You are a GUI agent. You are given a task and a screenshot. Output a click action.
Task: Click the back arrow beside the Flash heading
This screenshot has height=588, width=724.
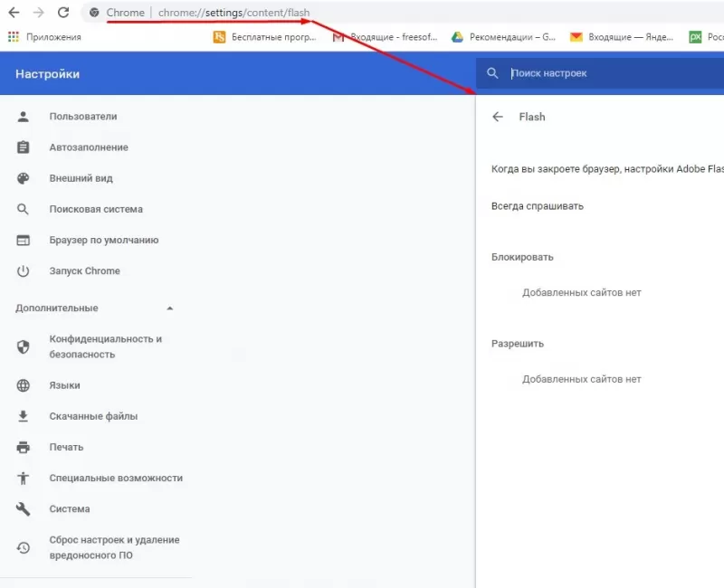click(x=499, y=116)
